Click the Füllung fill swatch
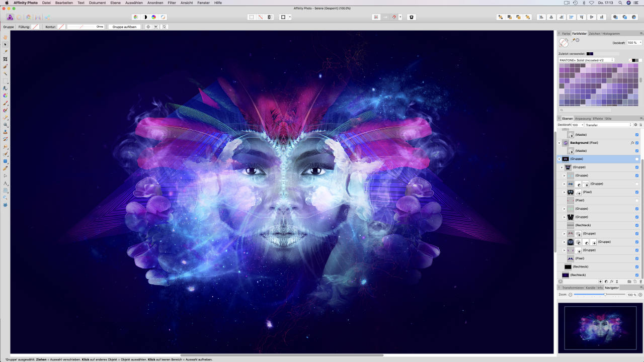Screen dimensions: 644x362 [35, 27]
